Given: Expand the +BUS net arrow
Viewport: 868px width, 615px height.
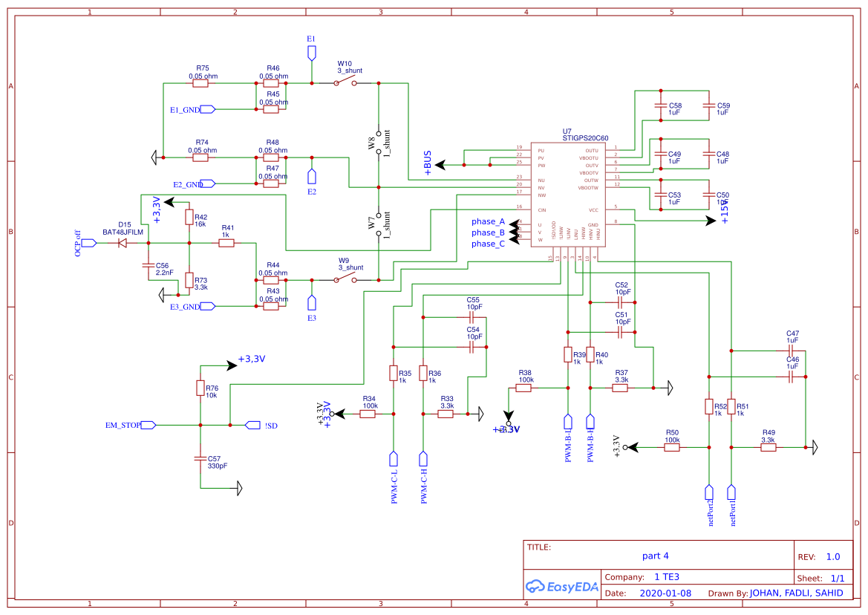Looking at the screenshot, I should (440, 163).
